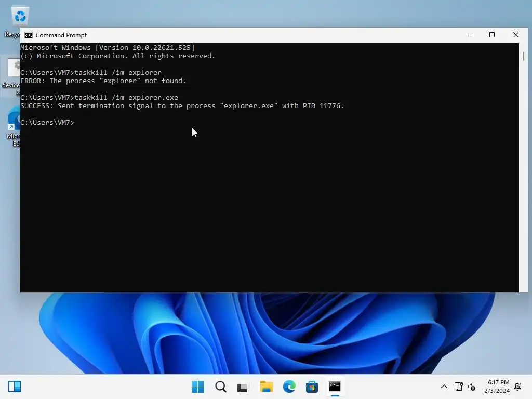This screenshot has height=399, width=532.
Task: Click the muted volume tray icon
Action: [472, 387]
